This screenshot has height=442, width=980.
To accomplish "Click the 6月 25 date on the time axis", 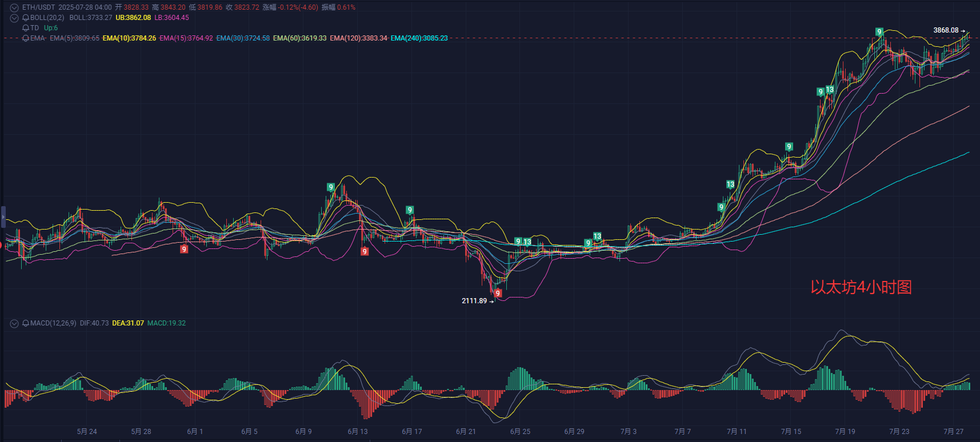I will (x=520, y=432).
